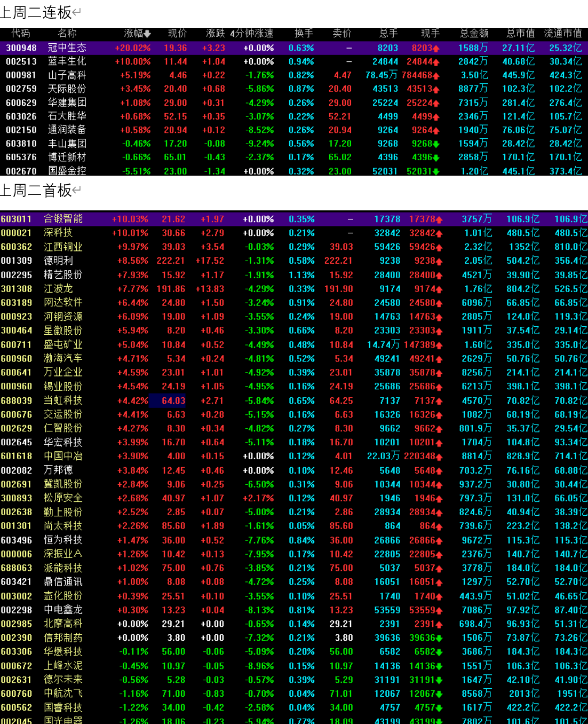Screen dimensions: 588x724
Task: Click the 4分钟涨速 column header
Action: coord(252,33)
